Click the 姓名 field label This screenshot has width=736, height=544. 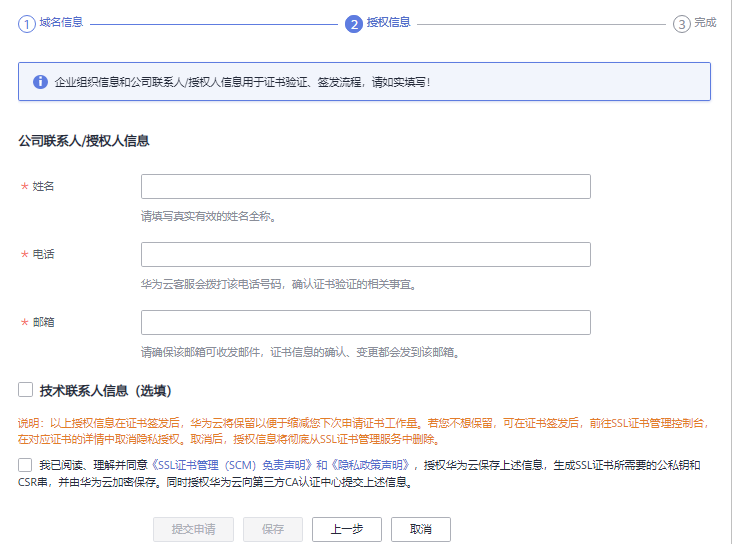tap(43, 186)
